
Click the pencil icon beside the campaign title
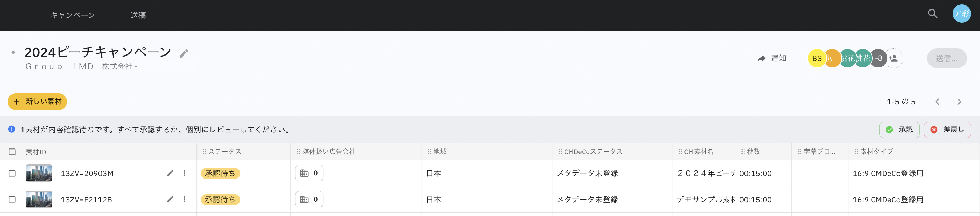point(184,54)
